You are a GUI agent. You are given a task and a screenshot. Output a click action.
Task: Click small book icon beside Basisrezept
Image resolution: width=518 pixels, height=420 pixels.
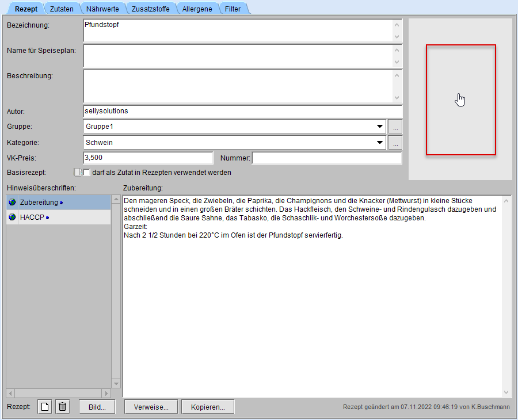click(77, 172)
